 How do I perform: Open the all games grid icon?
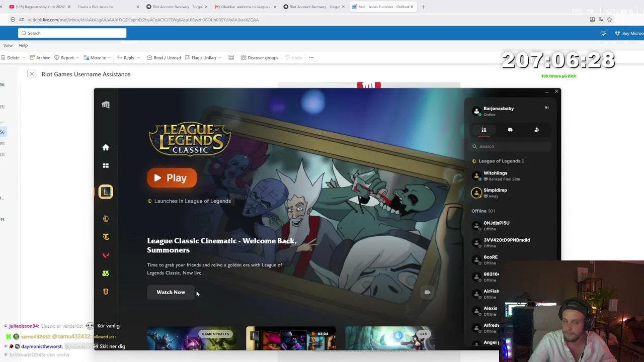(106, 165)
